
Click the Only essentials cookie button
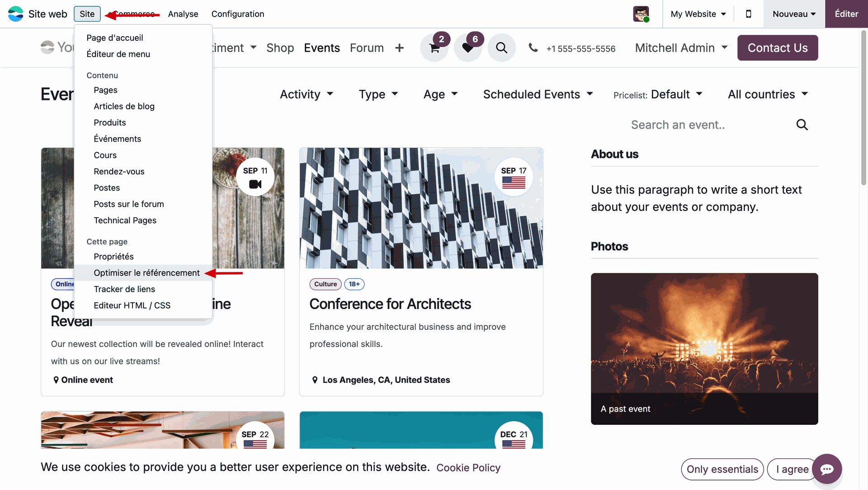point(722,469)
